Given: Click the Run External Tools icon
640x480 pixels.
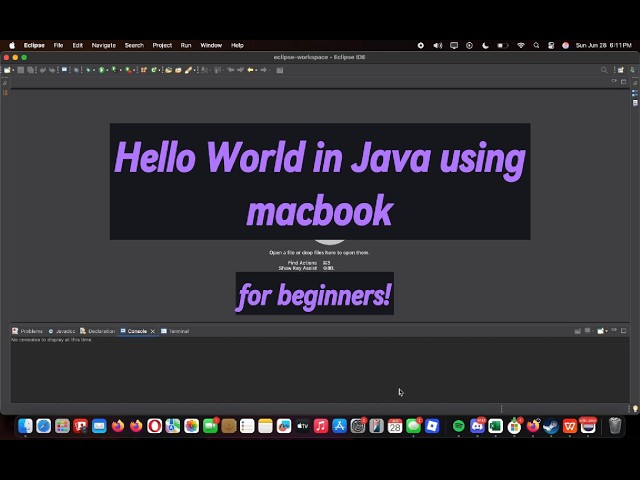Looking at the screenshot, I should point(128,70).
